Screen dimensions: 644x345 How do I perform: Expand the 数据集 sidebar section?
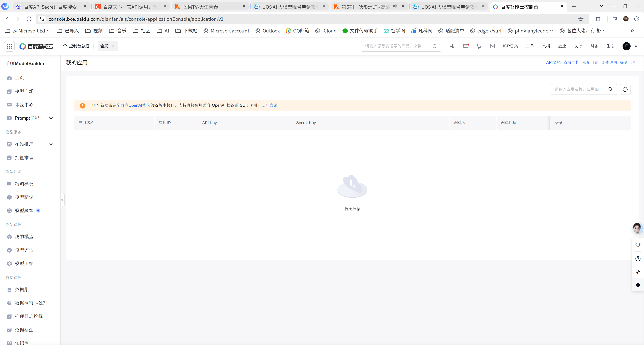point(51,290)
